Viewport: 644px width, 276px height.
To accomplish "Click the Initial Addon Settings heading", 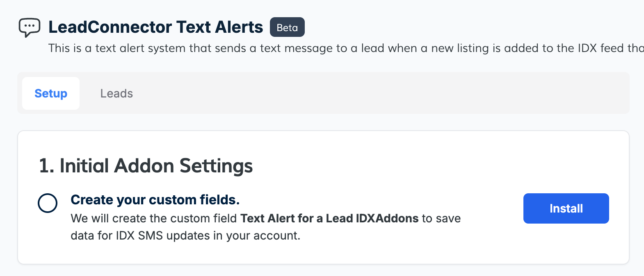I will pos(146,166).
